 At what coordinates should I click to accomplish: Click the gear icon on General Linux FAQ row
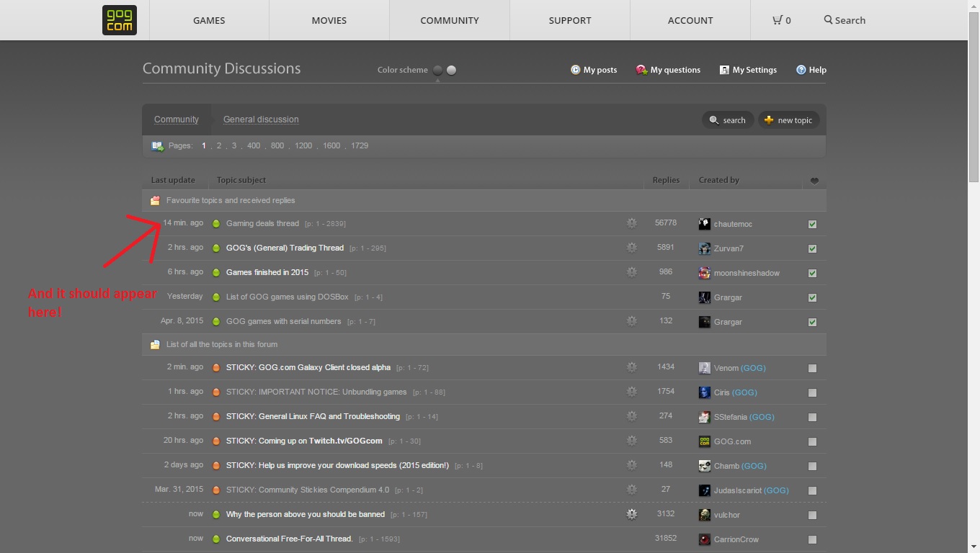coord(632,416)
